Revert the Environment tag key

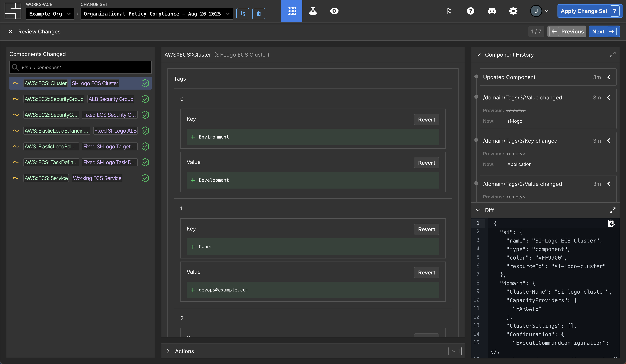(x=427, y=120)
